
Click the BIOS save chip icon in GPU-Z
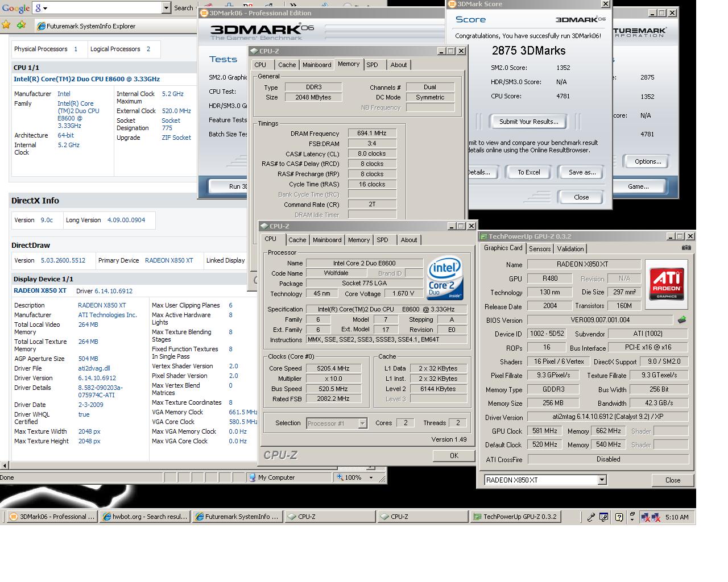coord(682,320)
